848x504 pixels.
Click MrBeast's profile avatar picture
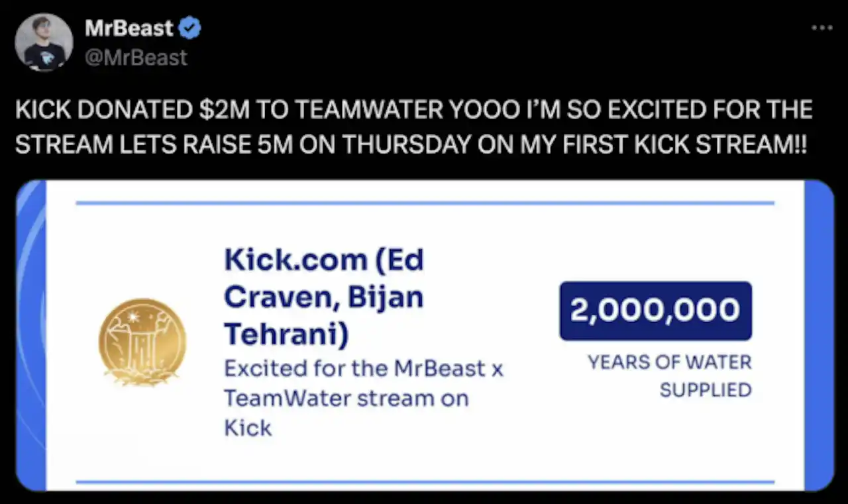(44, 43)
